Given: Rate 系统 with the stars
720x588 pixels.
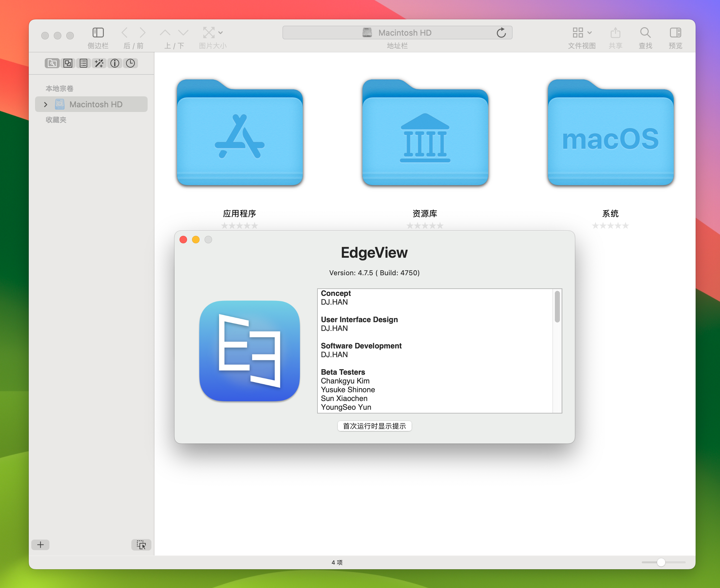Looking at the screenshot, I should click(610, 226).
